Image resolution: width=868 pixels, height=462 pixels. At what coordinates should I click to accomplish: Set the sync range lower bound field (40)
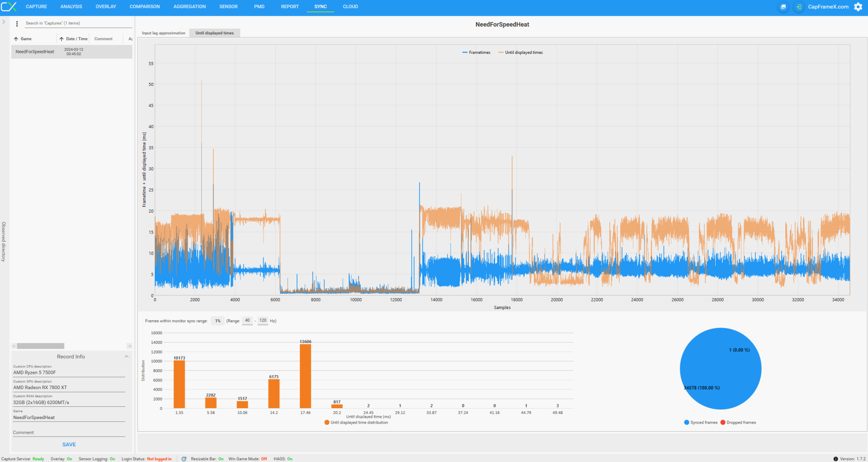pyautogui.click(x=247, y=320)
